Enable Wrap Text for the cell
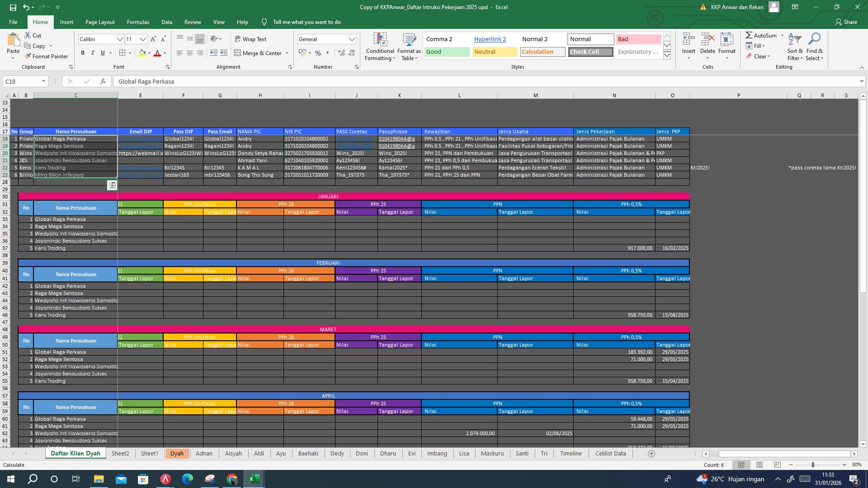This screenshot has height=488, width=868. click(250, 39)
